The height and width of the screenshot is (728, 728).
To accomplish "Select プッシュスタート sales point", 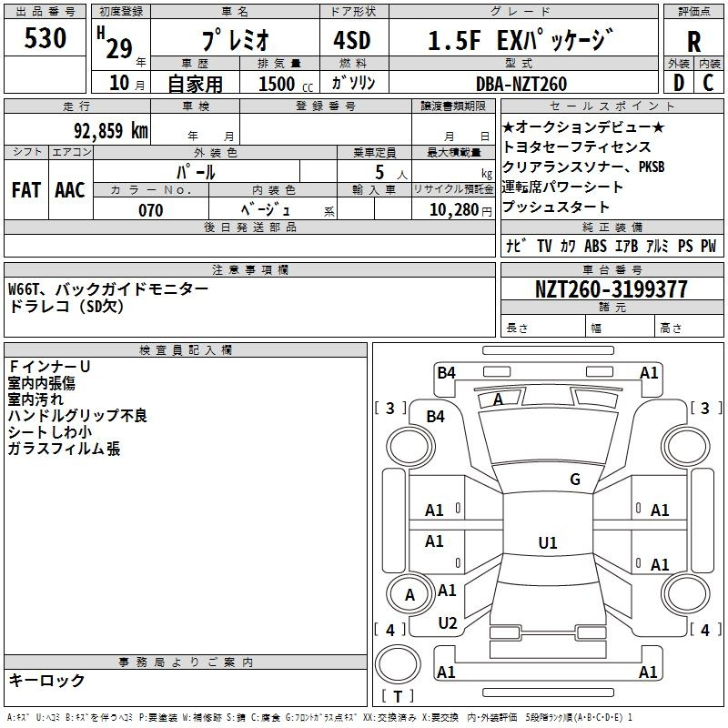I will pyautogui.click(x=556, y=207).
